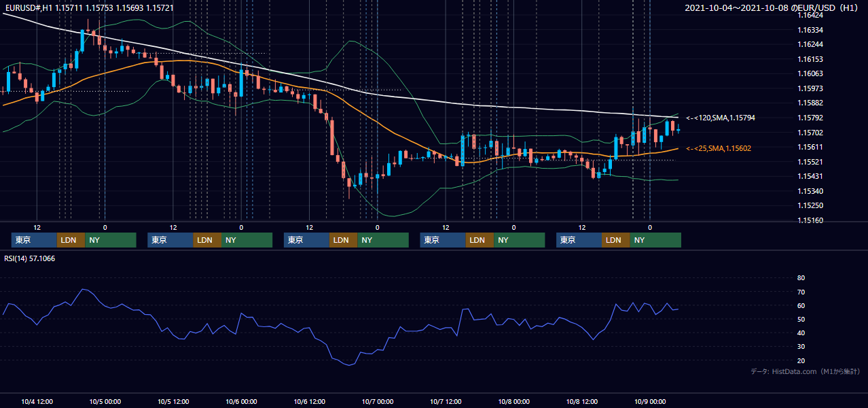The width and height of the screenshot is (868, 408).
Task: Click price axis value 1.15521
Action: tap(810, 162)
